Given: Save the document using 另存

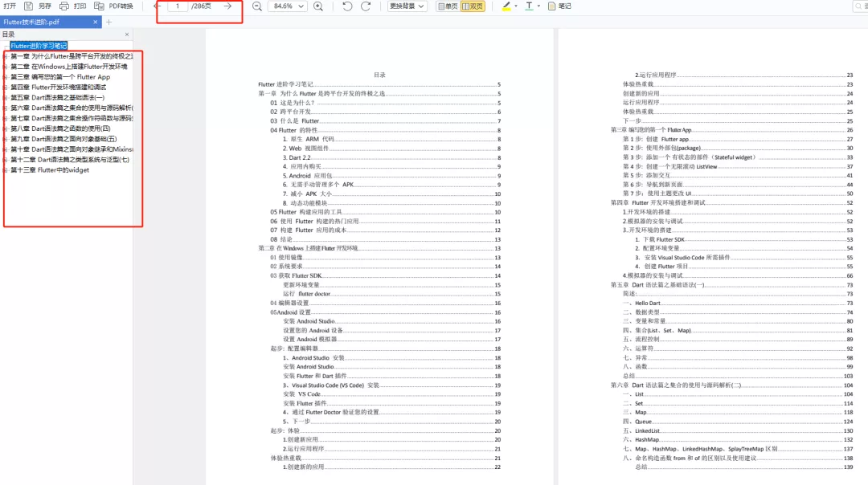Looking at the screenshot, I should click(44, 7).
